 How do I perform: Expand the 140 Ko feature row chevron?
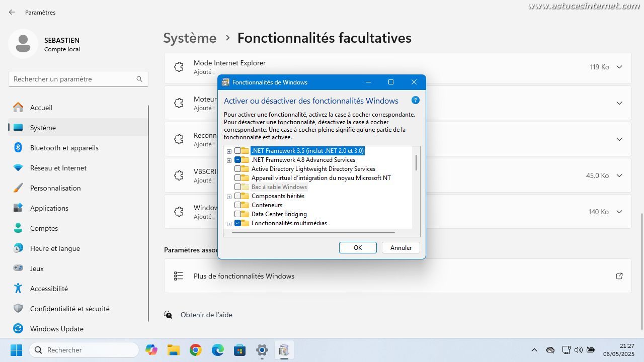point(619,212)
